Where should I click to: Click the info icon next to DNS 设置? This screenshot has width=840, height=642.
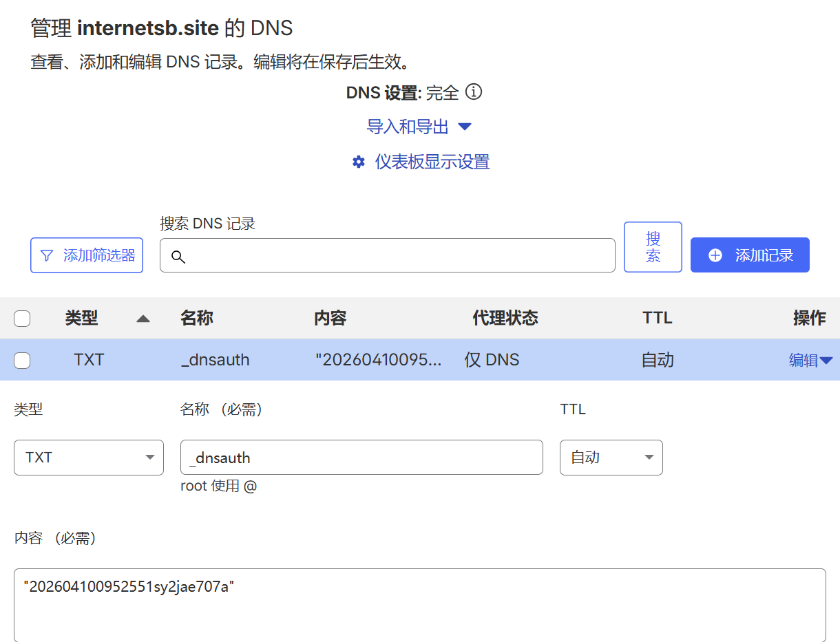pyautogui.click(x=474, y=92)
